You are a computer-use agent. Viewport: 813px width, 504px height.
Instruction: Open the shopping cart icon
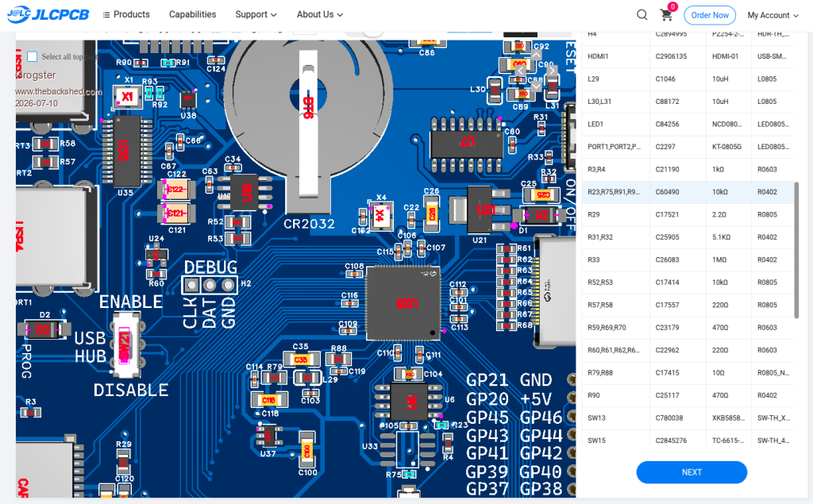667,15
